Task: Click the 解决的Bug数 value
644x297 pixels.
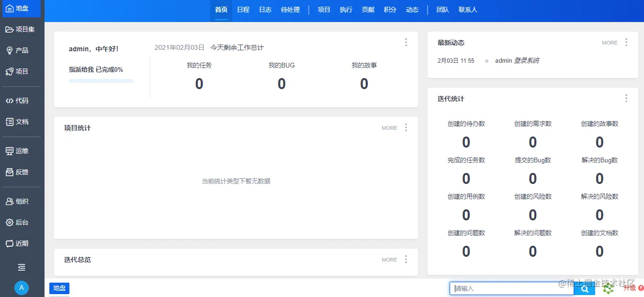Action: 599,179
